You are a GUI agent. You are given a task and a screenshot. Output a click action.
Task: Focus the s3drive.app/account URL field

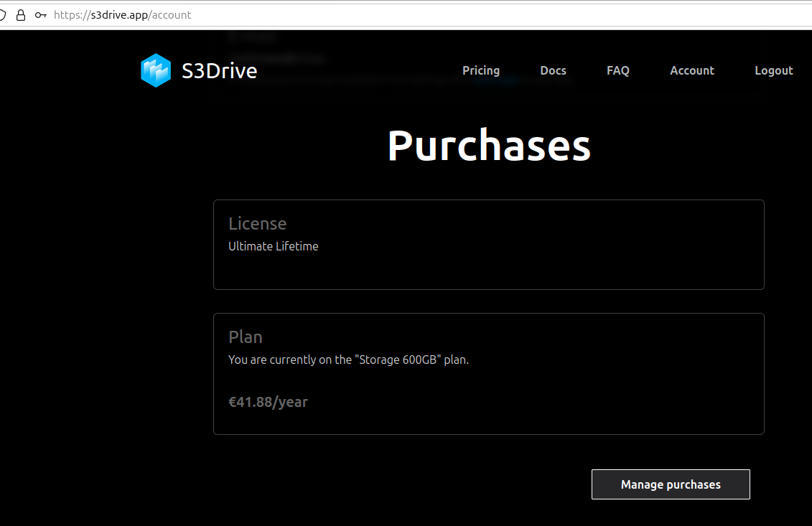point(122,15)
